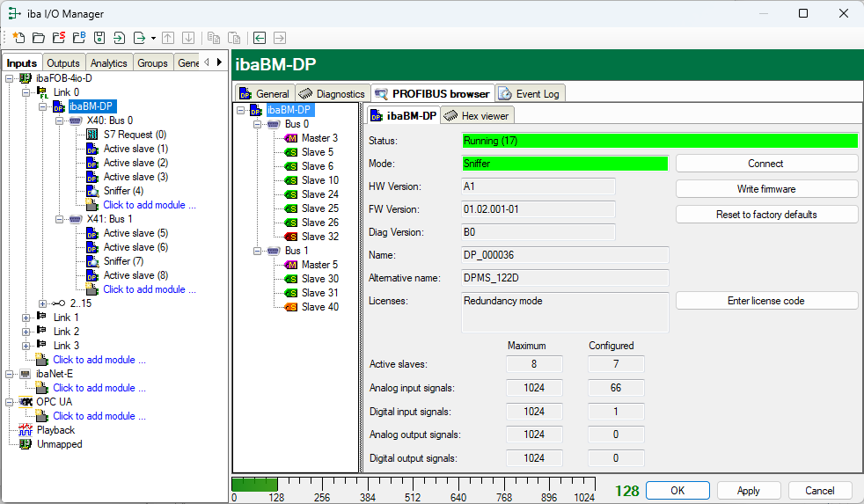Open the export toolbar dropdown arrow
The width and height of the screenshot is (864, 504).
[x=153, y=38]
